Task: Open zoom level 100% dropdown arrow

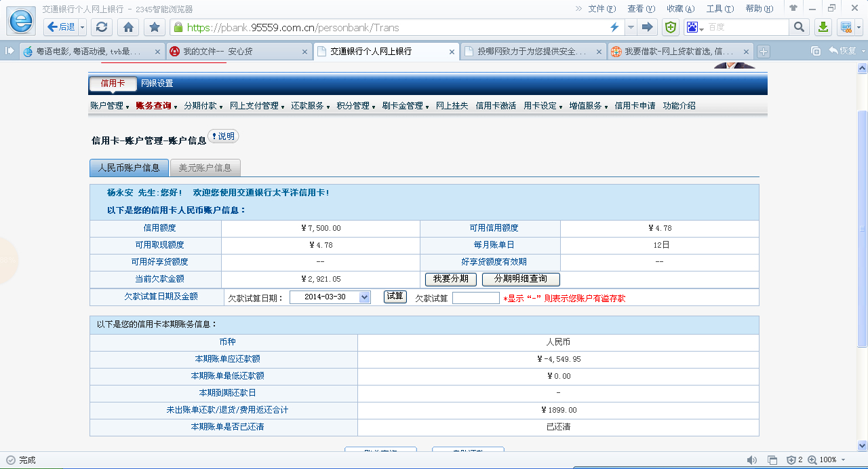Action: [x=844, y=460]
